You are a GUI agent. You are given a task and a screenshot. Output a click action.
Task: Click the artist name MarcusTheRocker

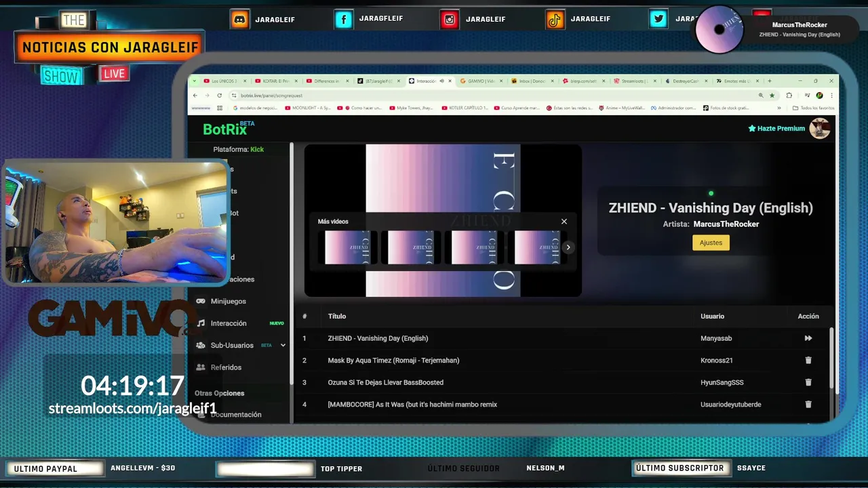(726, 224)
